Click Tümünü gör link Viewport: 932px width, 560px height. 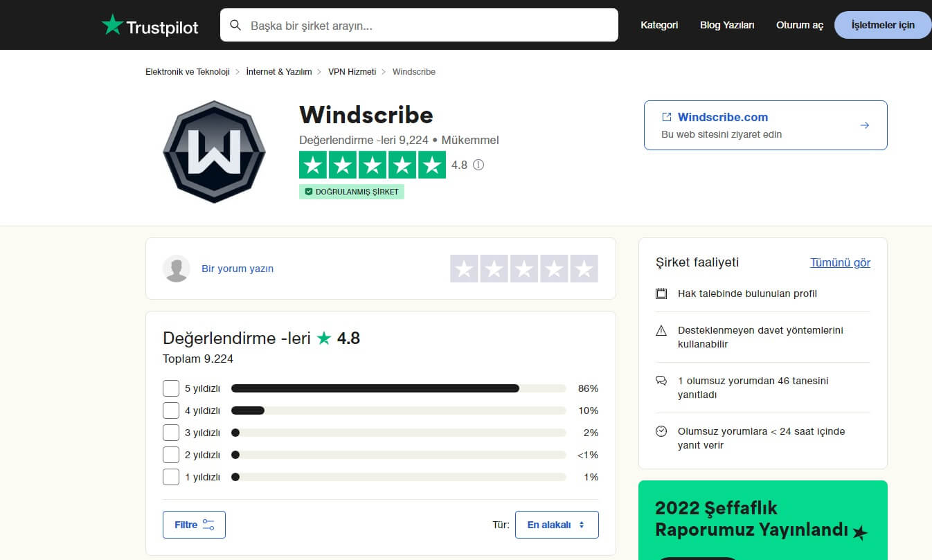pyautogui.click(x=840, y=262)
